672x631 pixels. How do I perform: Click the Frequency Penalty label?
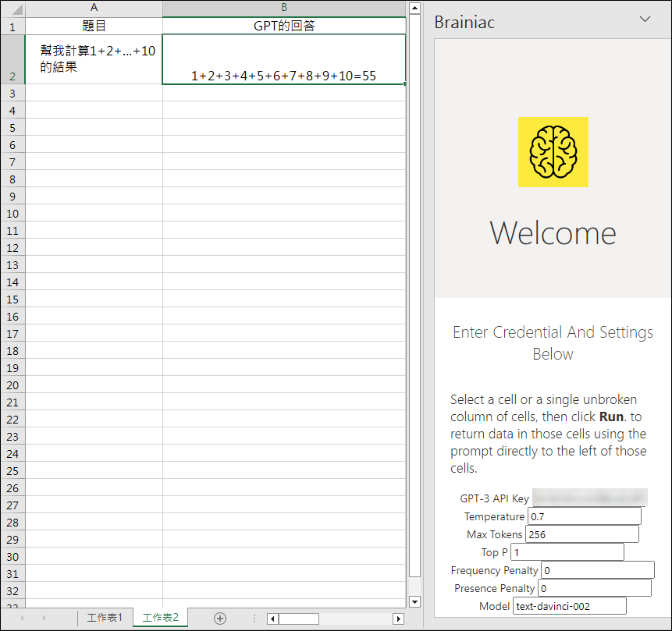[494, 570]
